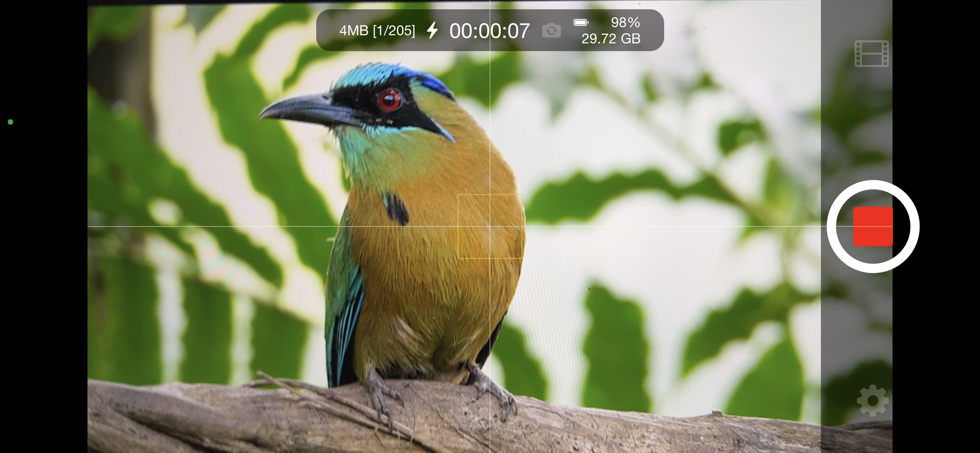
Task: Stop the recording with red square button
Action: click(x=873, y=226)
